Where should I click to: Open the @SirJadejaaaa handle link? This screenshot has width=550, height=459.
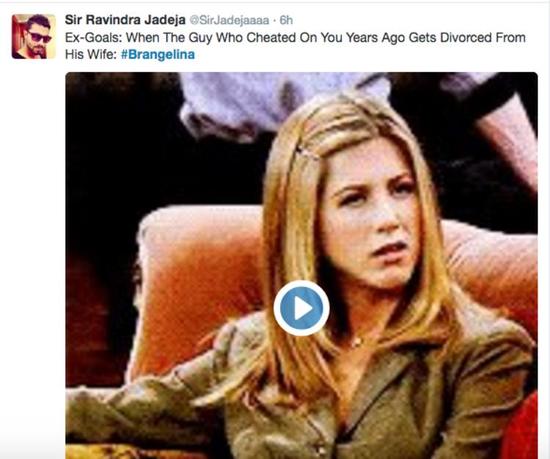coord(229,20)
